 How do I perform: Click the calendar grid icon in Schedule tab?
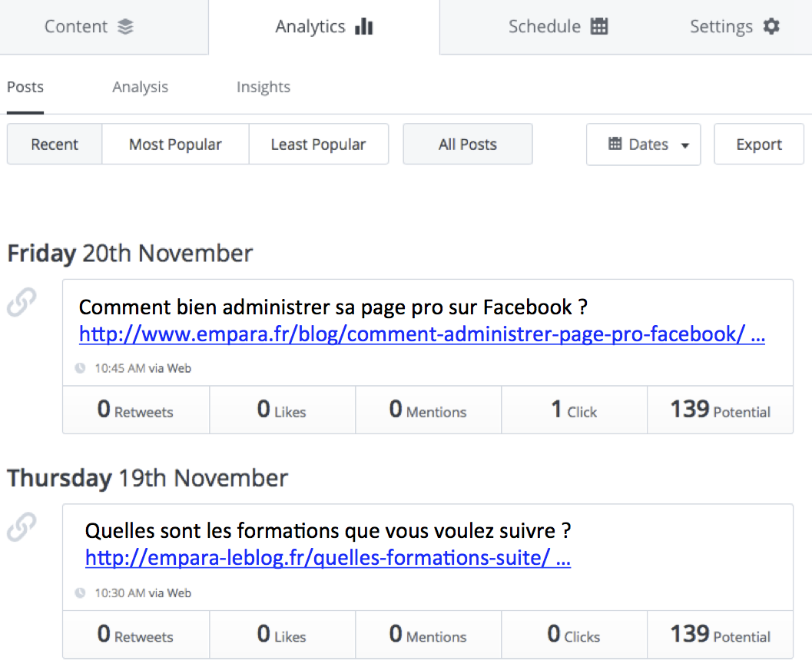[x=599, y=27]
